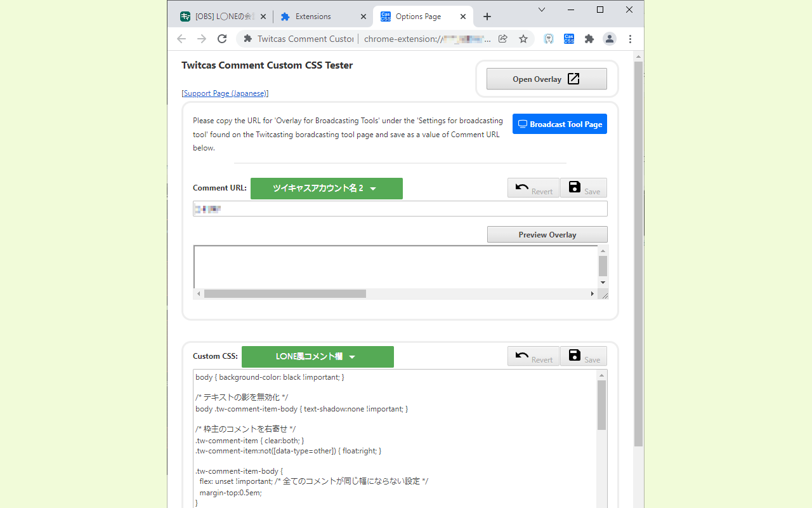Viewport: 812px width, 508px height.
Task: Revert the Custom CSS changes
Action: pyautogui.click(x=534, y=356)
